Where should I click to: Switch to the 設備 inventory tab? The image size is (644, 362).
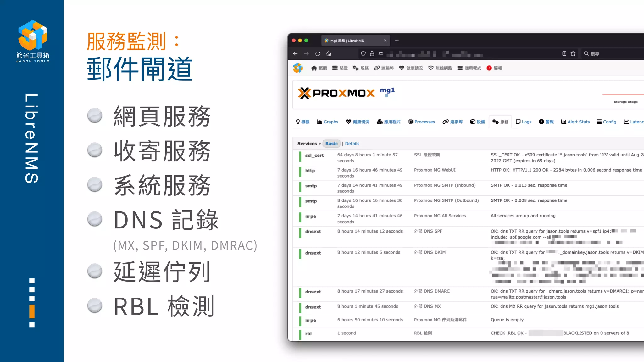coord(477,122)
